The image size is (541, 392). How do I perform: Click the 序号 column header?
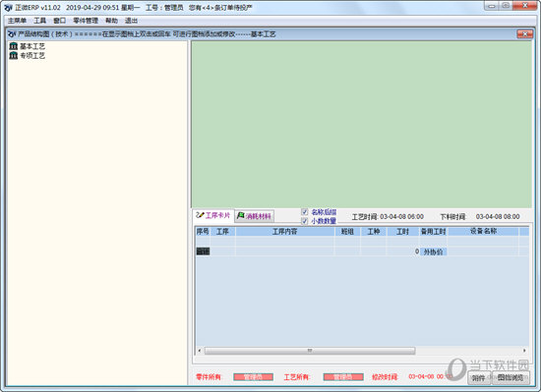point(203,232)
